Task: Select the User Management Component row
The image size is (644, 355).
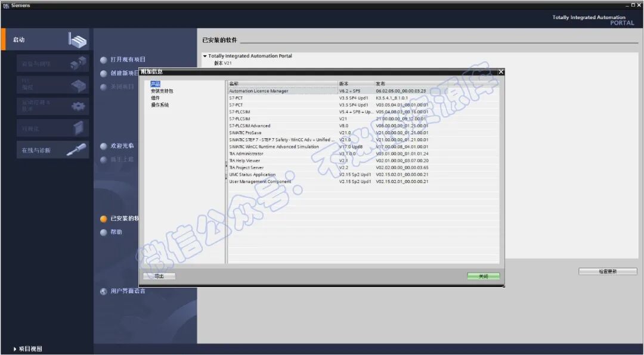Action: (x=364, y=182)
